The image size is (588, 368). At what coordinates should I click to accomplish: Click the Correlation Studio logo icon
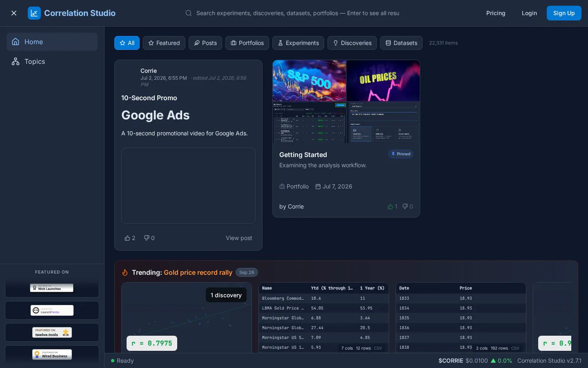tap(34, 13)
